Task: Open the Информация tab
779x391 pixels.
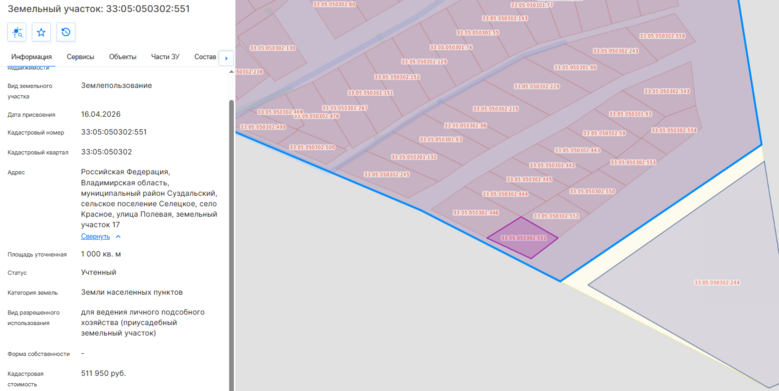Action: [31, 57]
